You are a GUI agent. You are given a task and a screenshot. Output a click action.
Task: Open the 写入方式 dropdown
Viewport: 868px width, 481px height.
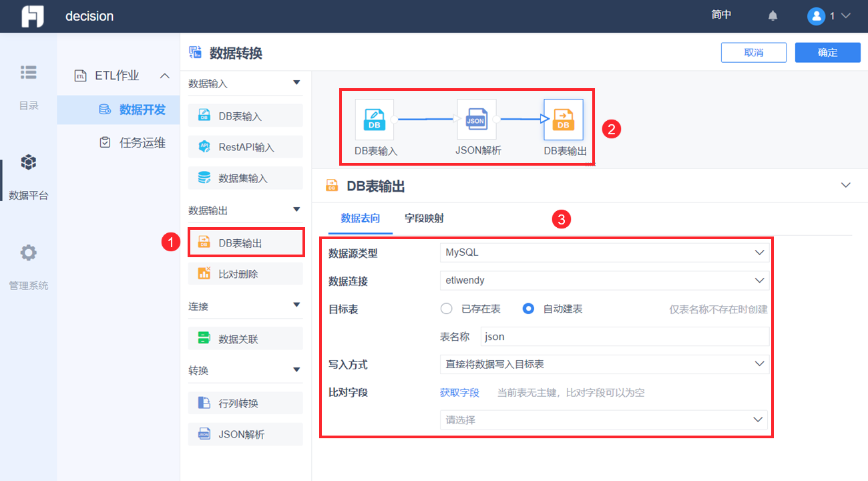coord(604,364)
